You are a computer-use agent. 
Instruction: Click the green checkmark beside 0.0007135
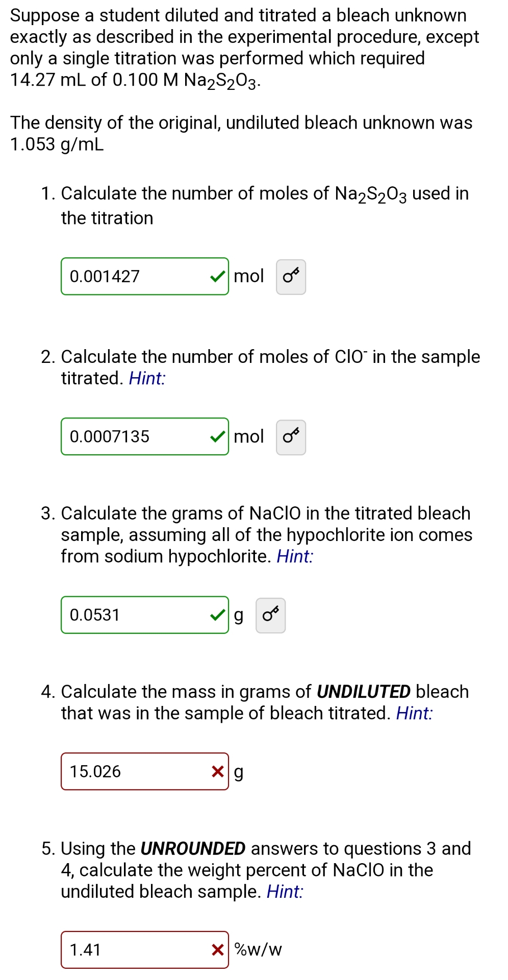pos(217,436)
